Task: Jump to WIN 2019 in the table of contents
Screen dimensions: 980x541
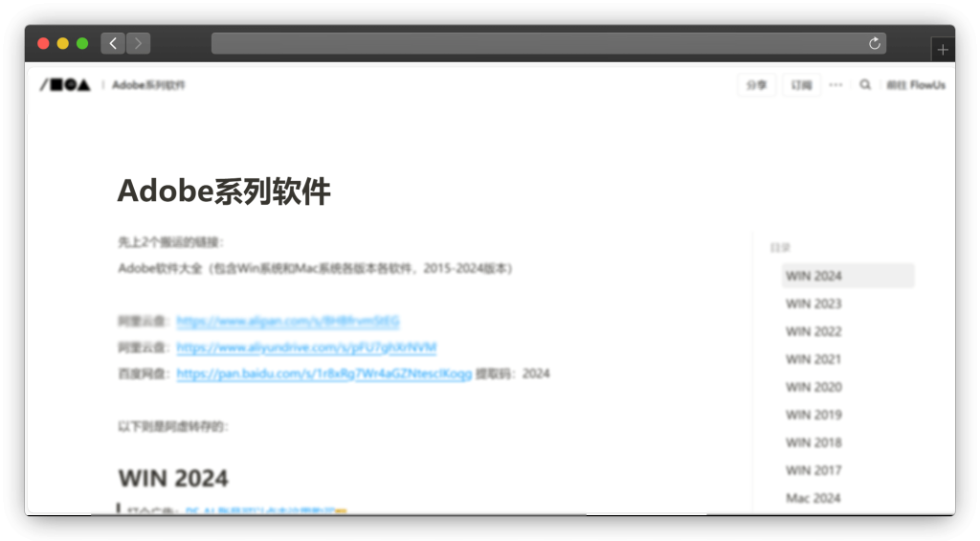Action: click(x=813, y=415)
